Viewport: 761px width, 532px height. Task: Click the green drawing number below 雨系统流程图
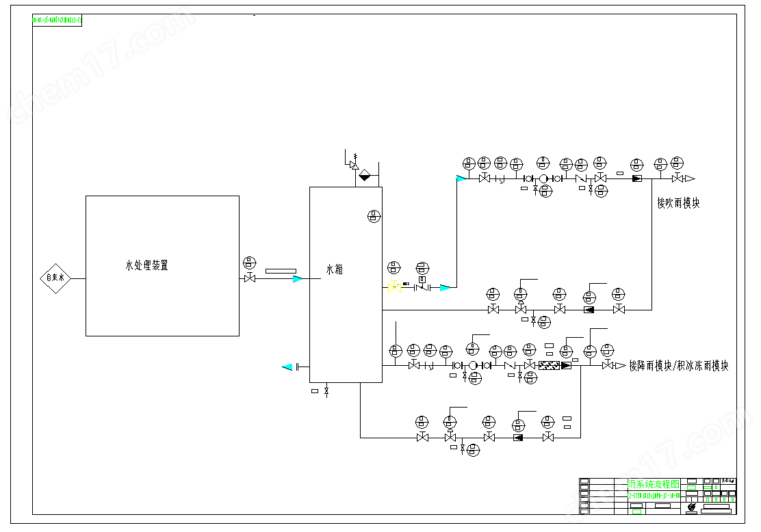coord(654,496)
